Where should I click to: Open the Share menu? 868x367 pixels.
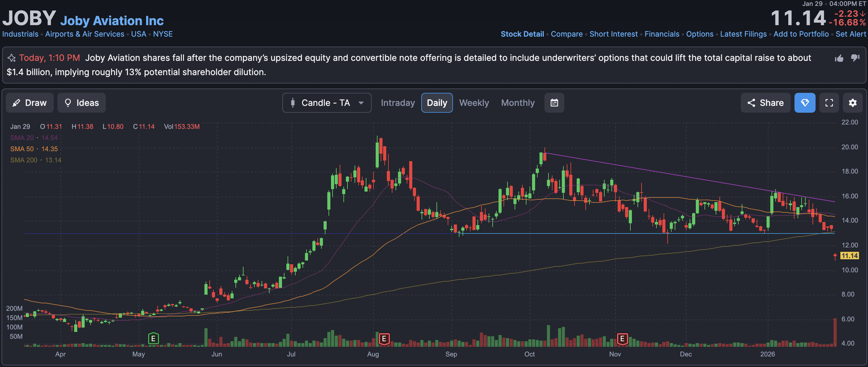765,103
